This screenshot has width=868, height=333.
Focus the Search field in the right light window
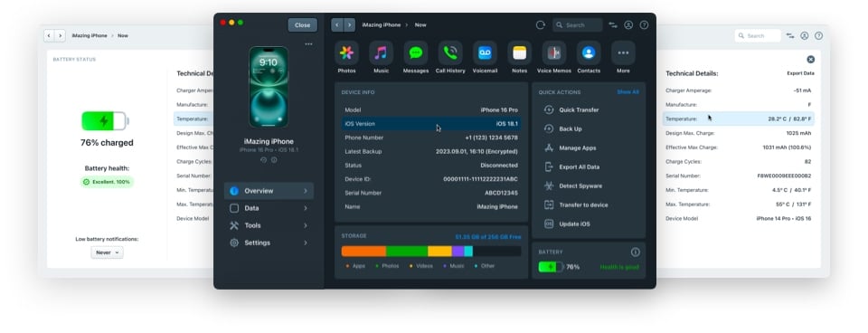(x=758, y=35)
